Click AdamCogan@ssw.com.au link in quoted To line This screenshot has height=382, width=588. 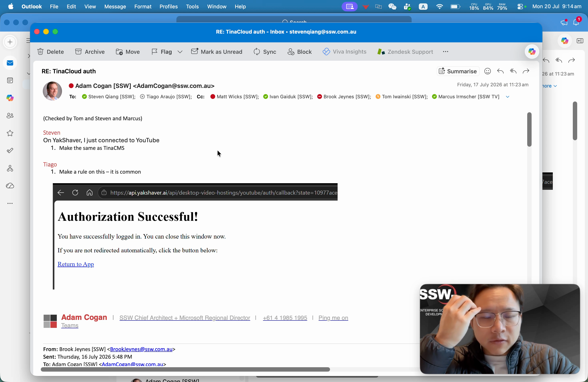coord(133,364)
